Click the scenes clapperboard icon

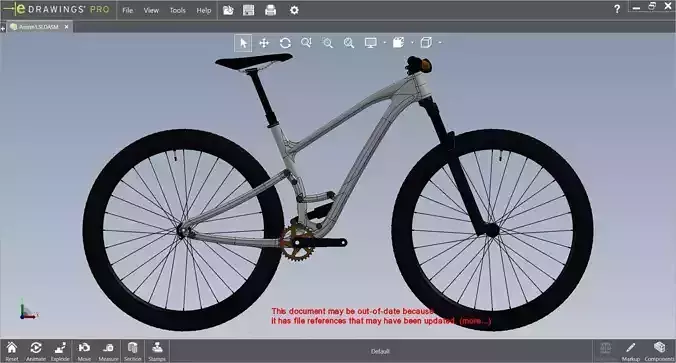[x=398, y=43]
